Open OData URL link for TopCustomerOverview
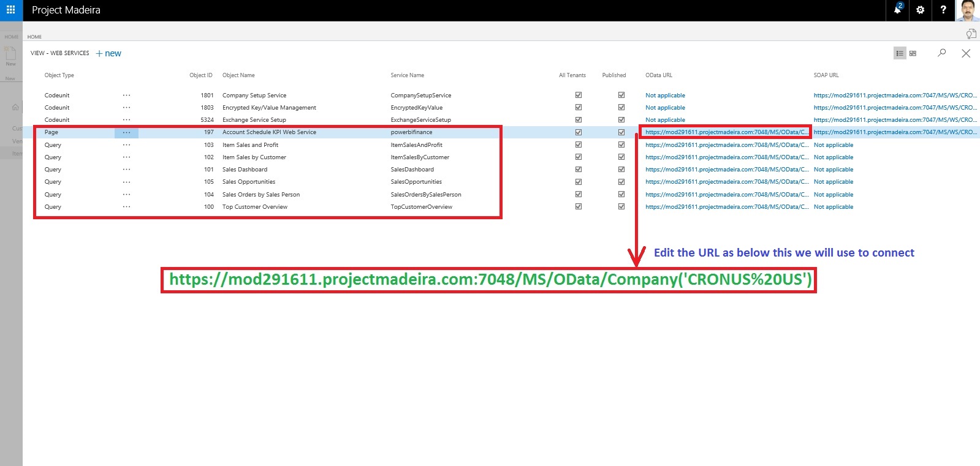This screenshot has height=466, width=980. pos(727,207)
